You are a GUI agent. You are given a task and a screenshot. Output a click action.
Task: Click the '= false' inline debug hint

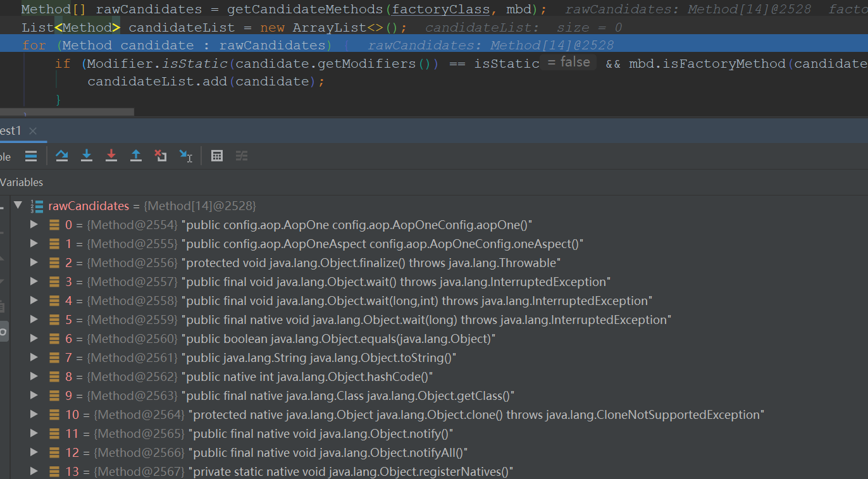point(568,62)
